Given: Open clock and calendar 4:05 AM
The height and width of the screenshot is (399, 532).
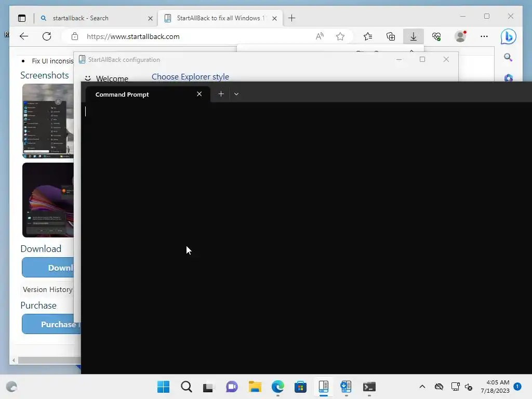Looking at the screenshot, I should coord(495,387).
